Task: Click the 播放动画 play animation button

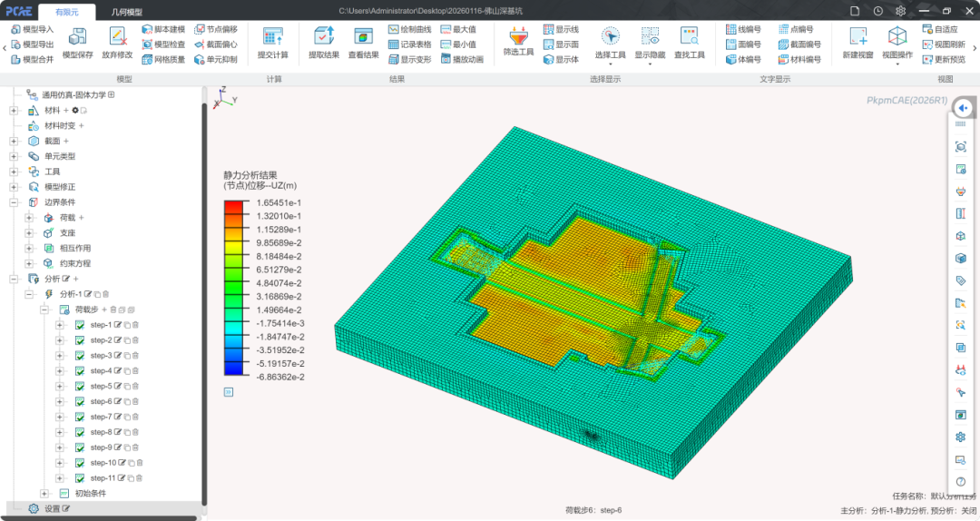Action: (x=462, y=59)
